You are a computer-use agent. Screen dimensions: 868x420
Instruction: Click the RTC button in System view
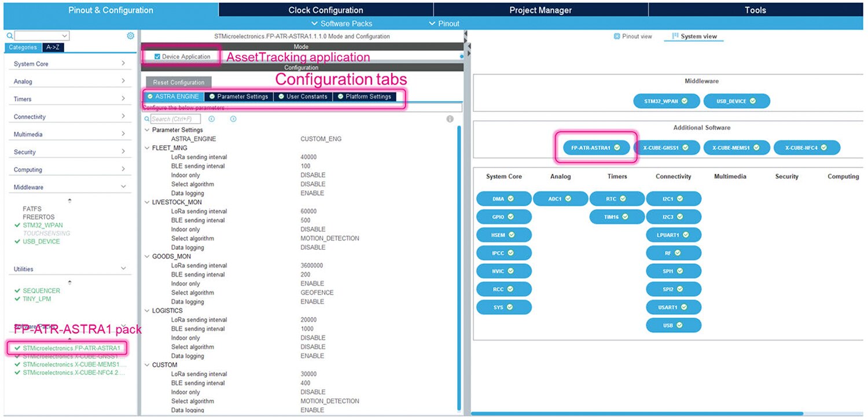(x=617, y=198)
